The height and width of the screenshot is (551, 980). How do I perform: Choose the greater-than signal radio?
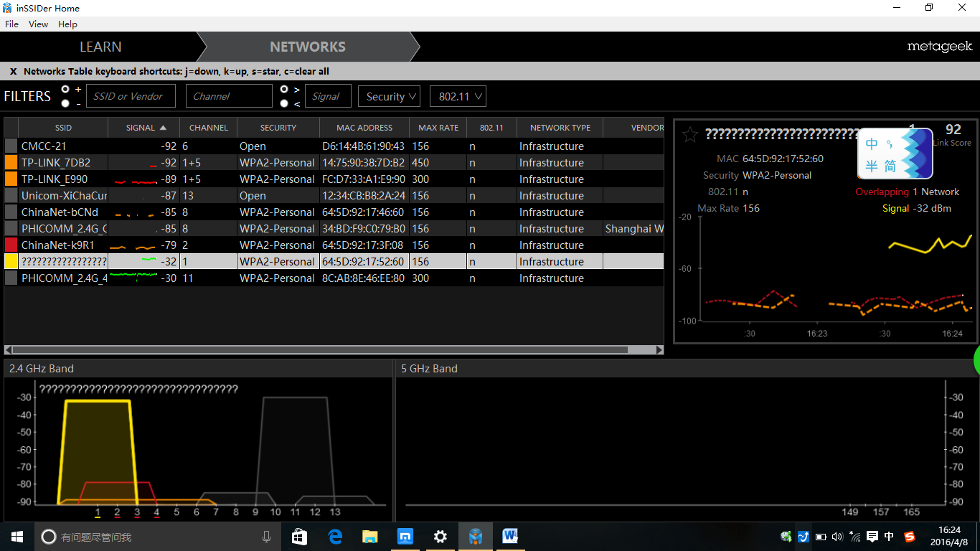click(284, 89)
